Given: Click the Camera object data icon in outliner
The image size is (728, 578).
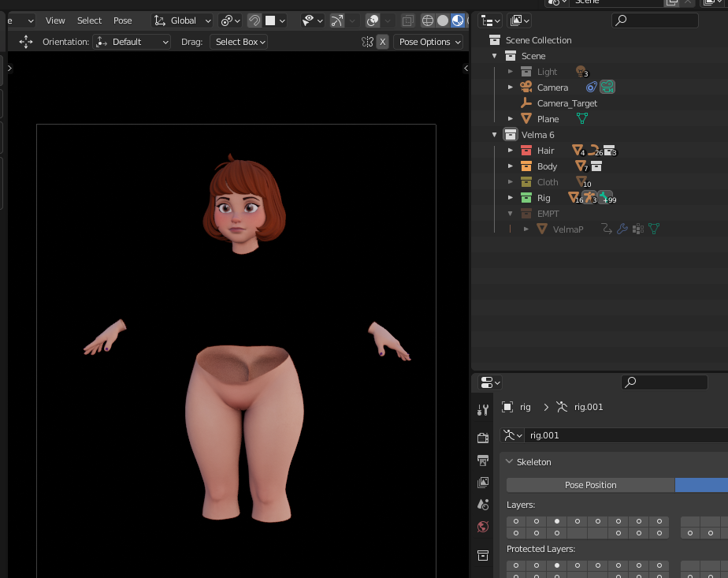Looking at the screenshot, I should pos(607,88).
